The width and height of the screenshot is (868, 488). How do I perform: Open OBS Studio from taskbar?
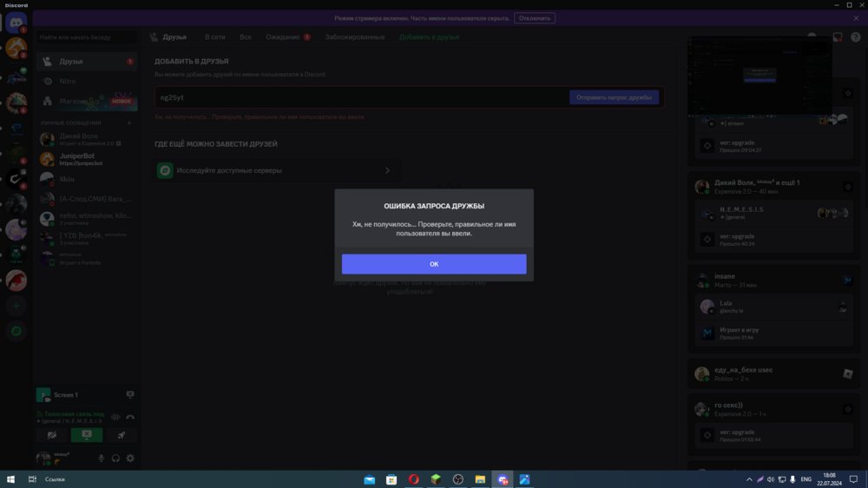pyautogui.click(x=457, y=479)
